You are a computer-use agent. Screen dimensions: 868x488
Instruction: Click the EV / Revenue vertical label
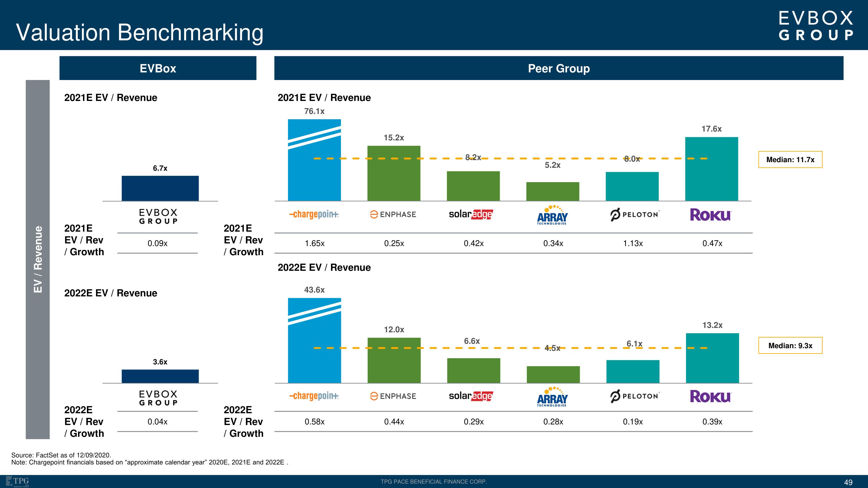38,259
